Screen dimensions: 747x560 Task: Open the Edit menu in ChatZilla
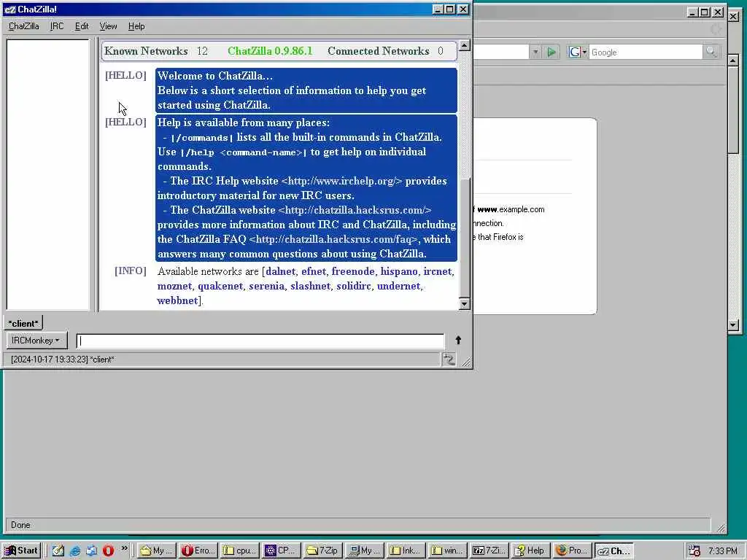click(x=82, y=26)
